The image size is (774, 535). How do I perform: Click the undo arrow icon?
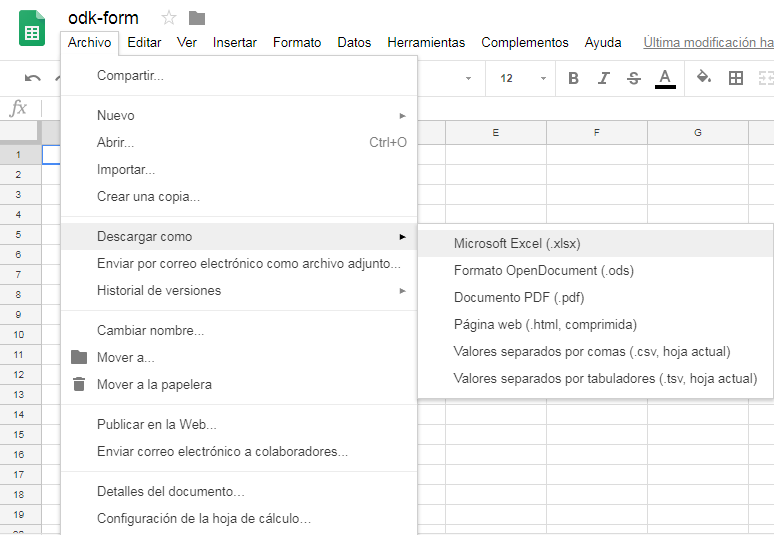tap(33, 78)
